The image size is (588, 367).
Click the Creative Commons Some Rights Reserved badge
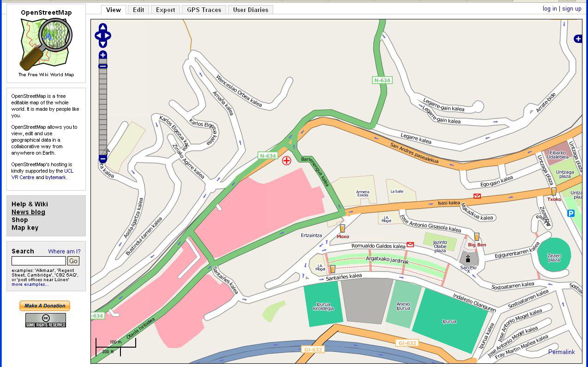46,320
